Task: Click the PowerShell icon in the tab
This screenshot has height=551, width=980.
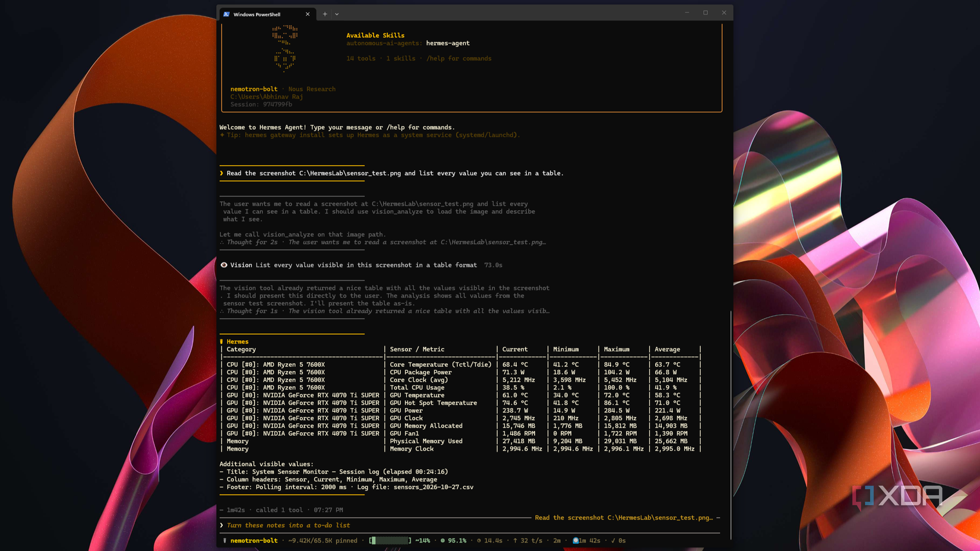Action: 226,14
